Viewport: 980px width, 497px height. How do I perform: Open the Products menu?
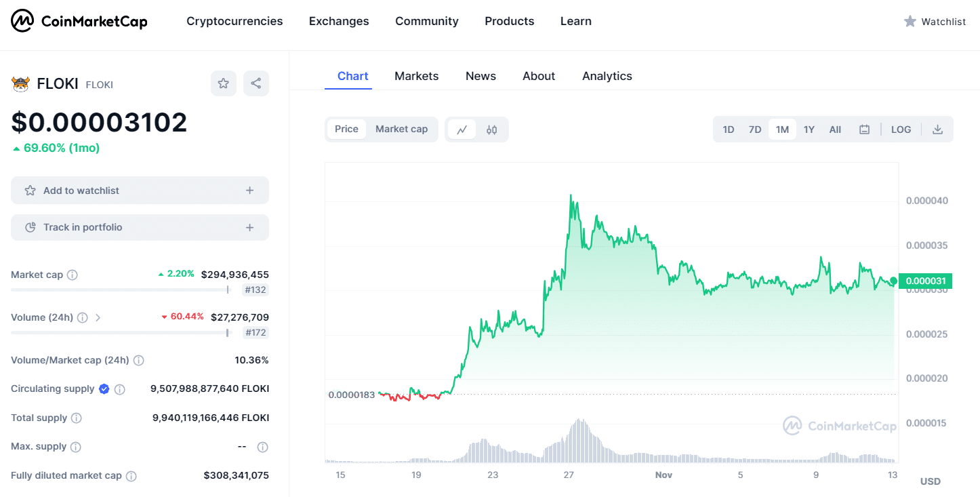coord(510,22)
